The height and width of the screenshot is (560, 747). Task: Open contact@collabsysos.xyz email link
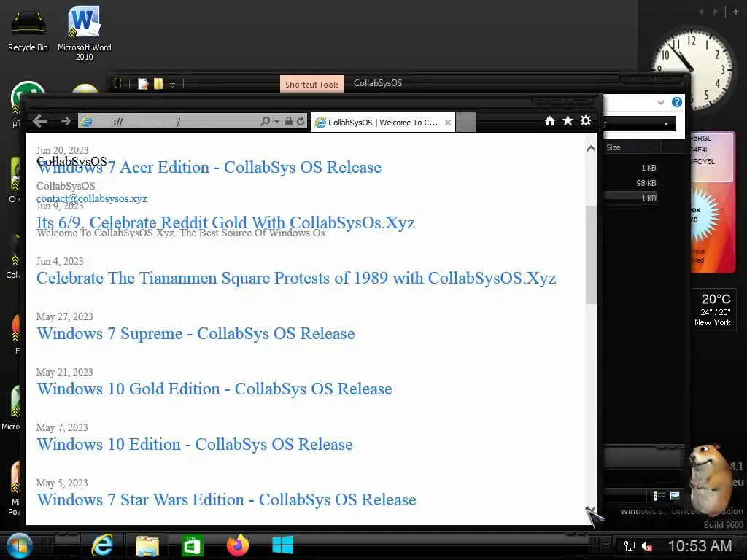point(92,198)
